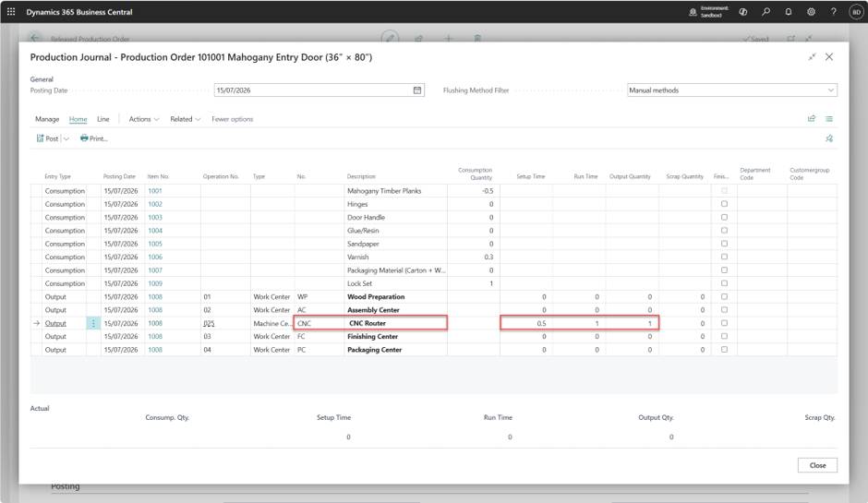Viewport: 868px width, 503px height.
Task: Toggle Finished checkbox for Door Handle row
Action: (724, 217)
